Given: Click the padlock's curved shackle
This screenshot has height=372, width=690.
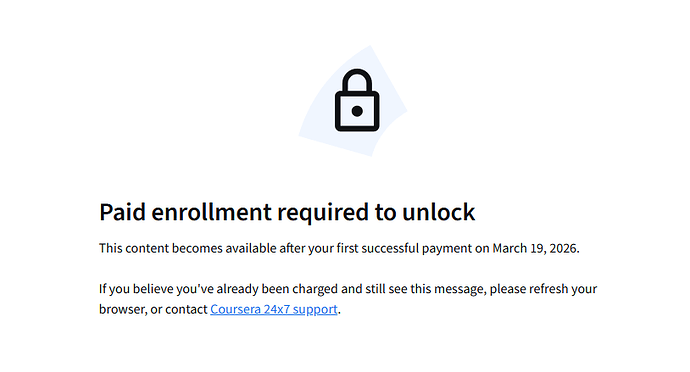Looking at the screenshot, I should coord(357,80).
